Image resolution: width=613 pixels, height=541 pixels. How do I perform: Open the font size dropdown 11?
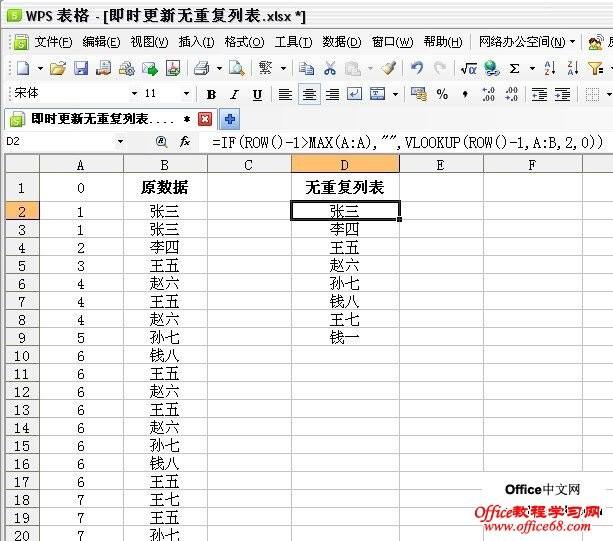(x=186, y=93)
